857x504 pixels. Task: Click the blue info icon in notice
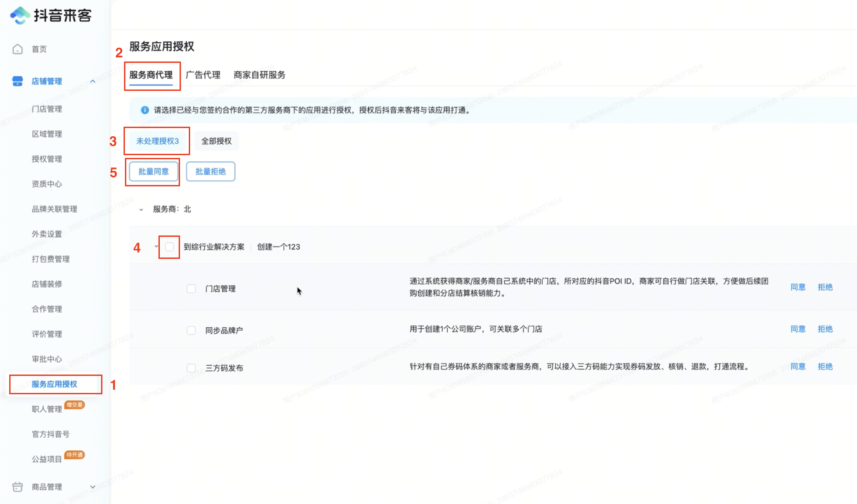(145, 110)
